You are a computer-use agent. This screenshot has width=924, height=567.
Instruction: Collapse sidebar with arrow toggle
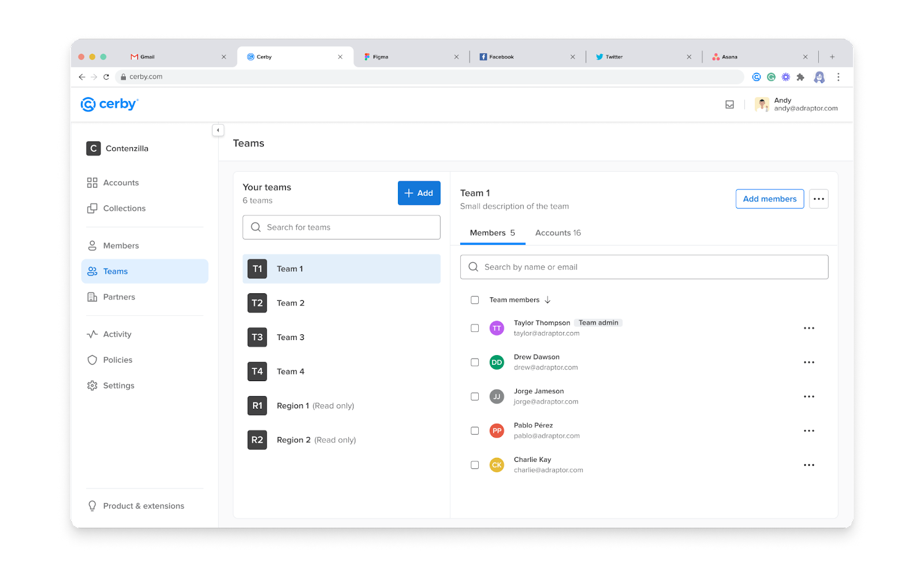click(218, 130)
